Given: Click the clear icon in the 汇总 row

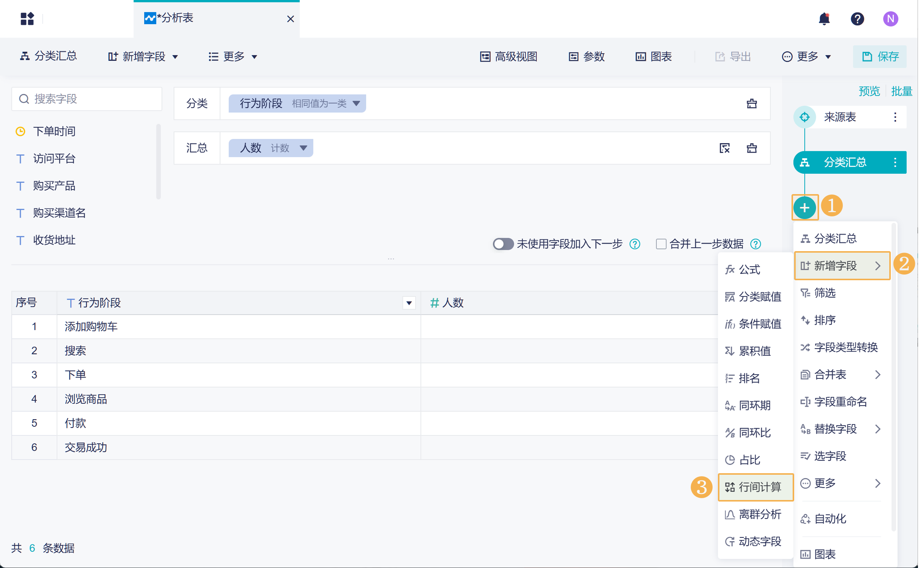Looking at the screenshot, I should tap(724, 148).
